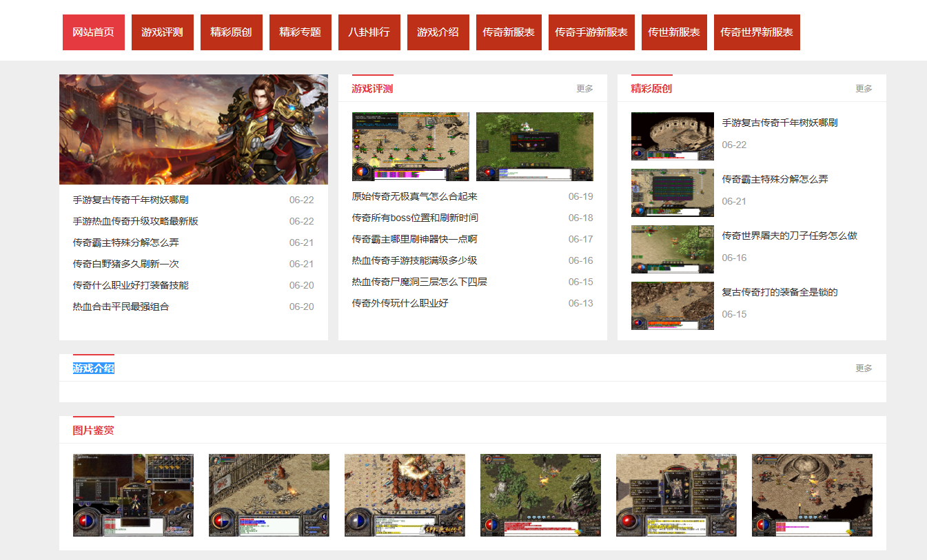Open the 传世新服表 navigation item
This screenshot has height=560, width=927.
674,32
